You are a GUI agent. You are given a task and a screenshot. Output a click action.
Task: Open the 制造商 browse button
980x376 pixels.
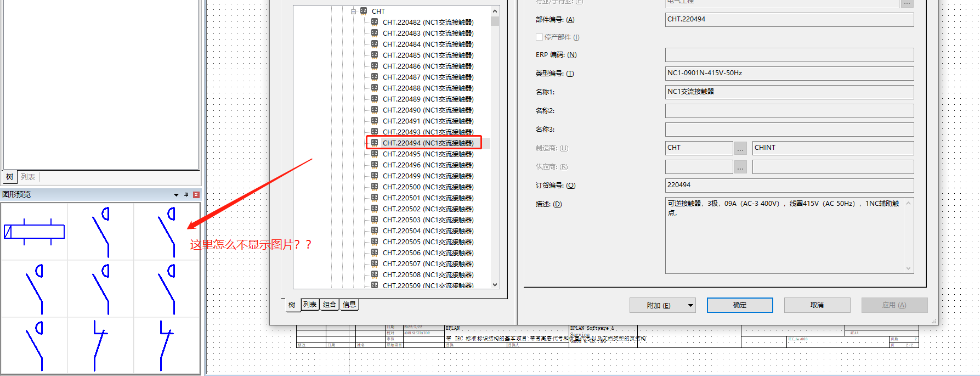click(x=740, y=148)
